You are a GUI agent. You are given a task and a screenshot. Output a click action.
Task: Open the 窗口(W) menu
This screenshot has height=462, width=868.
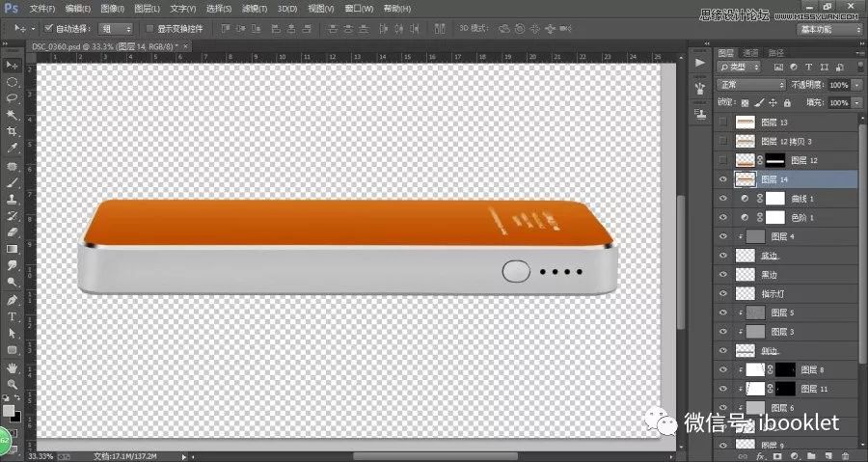tap(359, 9)
